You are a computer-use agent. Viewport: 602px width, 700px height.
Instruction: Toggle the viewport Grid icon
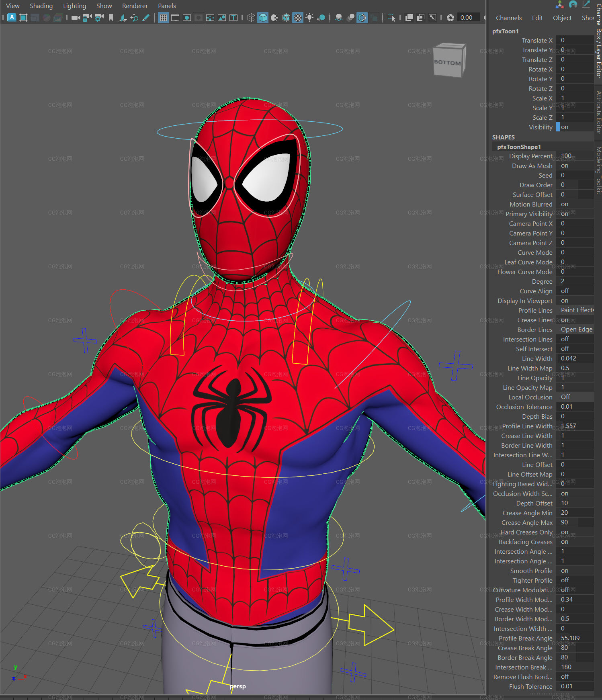pos(164,18)
